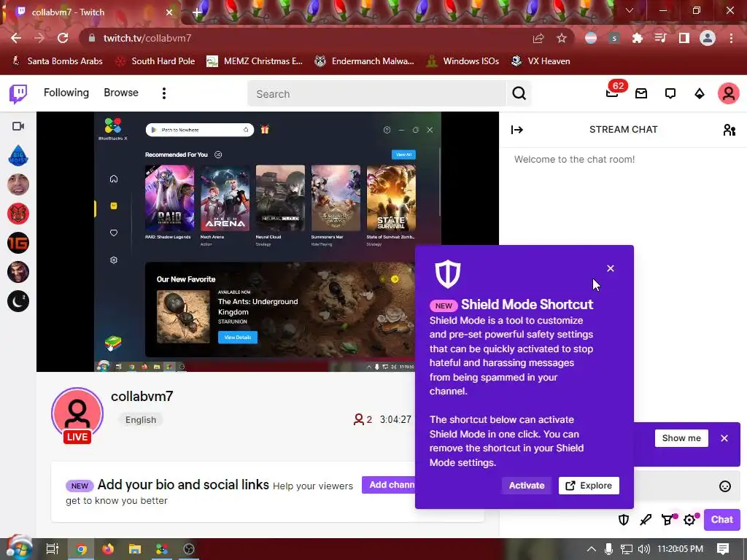Click the Activate Shield Mode button
The width and height of the screenshot is (747, 560).
point(527,485)
